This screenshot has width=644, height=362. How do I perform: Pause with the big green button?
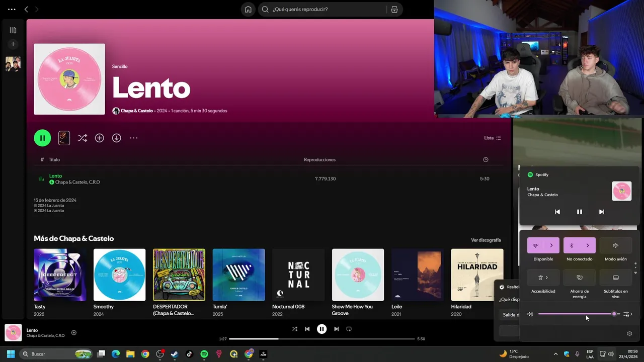[42, 138]
